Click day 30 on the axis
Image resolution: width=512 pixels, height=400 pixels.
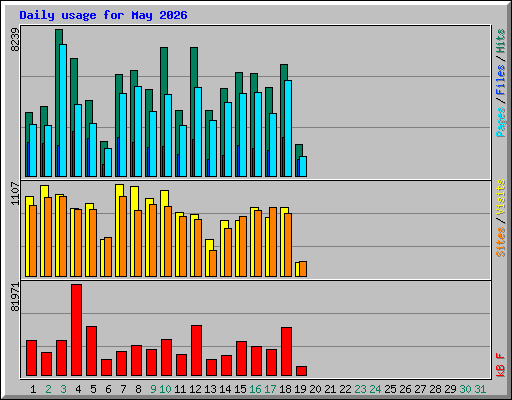(465, 389)
